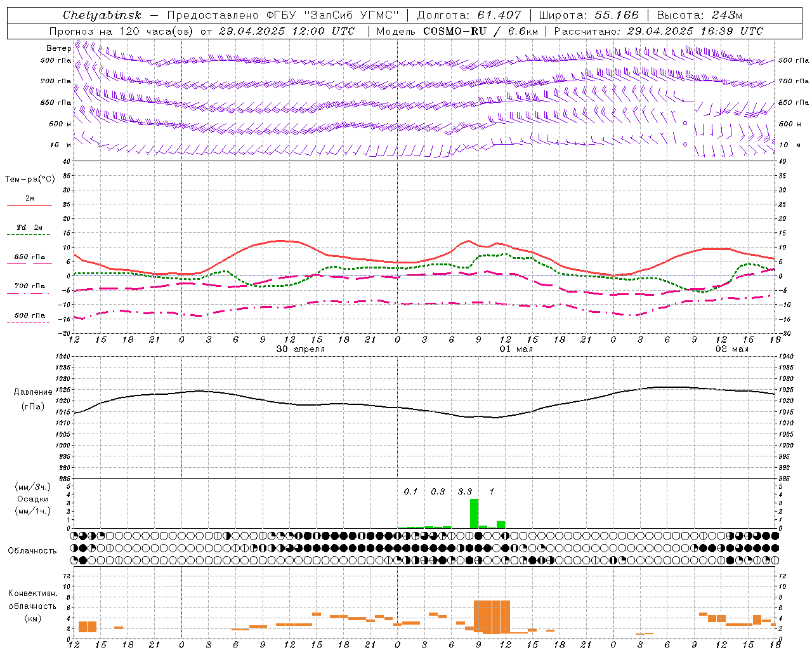Viewport: 812px width, 650px height.
Task: Click the 'Тем-ра(°C)' temperature label
Action: 30,180
